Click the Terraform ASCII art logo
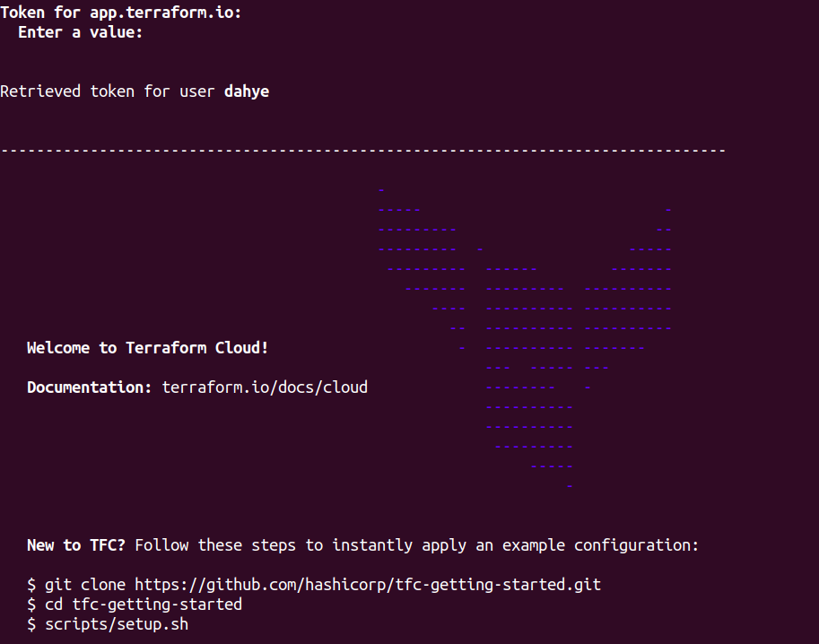The width and height of the screenshot is (819, 644). 525,338
